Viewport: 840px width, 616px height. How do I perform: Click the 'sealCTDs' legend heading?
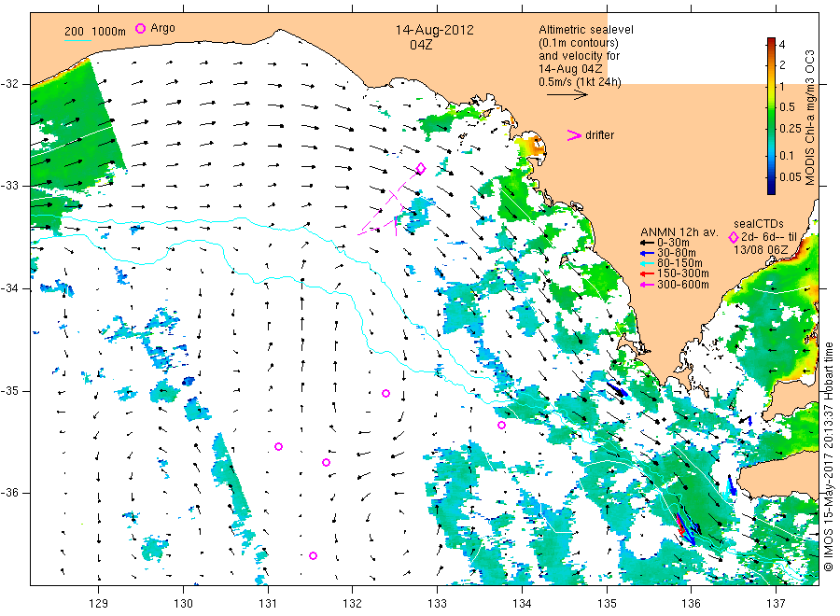pos(759,224)
